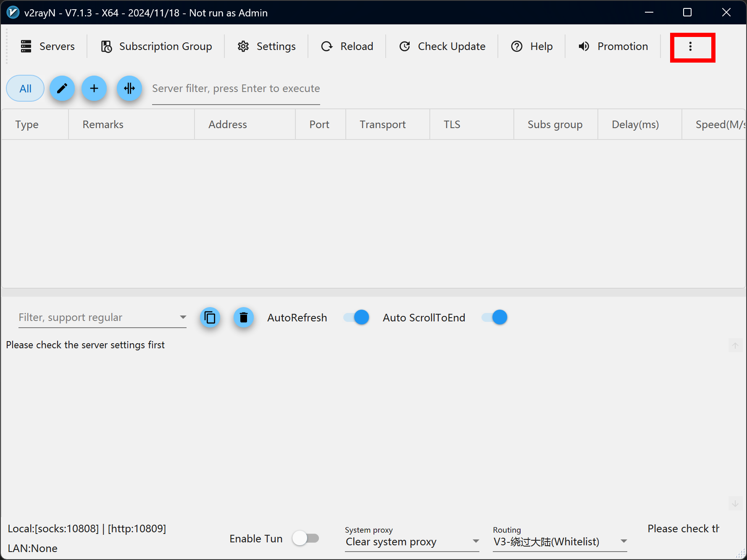Open the Servers menu
Viewport: 747px width, 560px height.
(48, 47)
